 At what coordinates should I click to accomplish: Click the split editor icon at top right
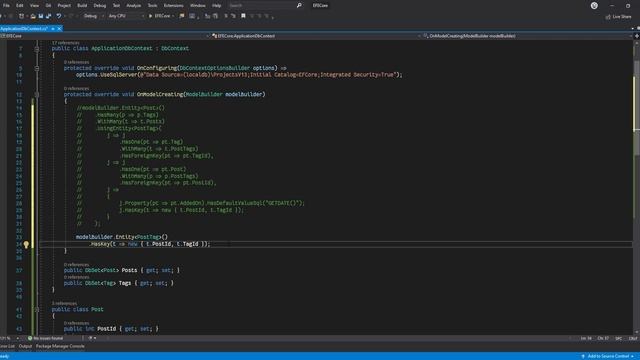tap(636, 36)
